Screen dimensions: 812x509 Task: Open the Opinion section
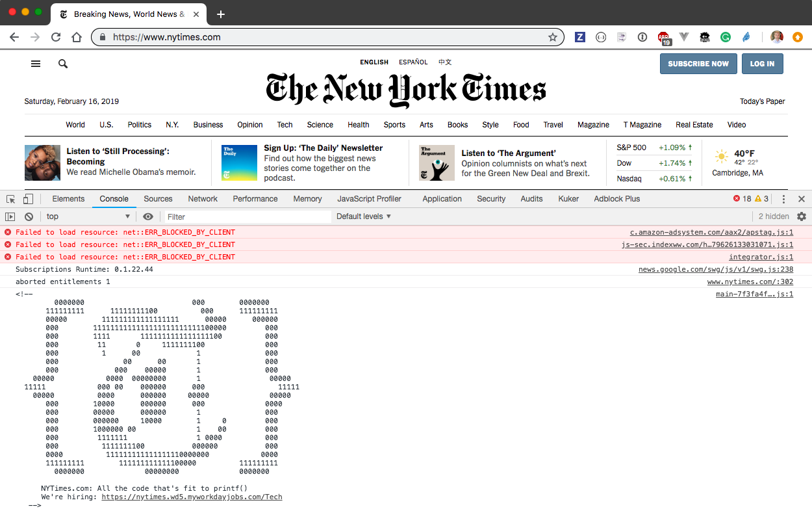point(250,125)
